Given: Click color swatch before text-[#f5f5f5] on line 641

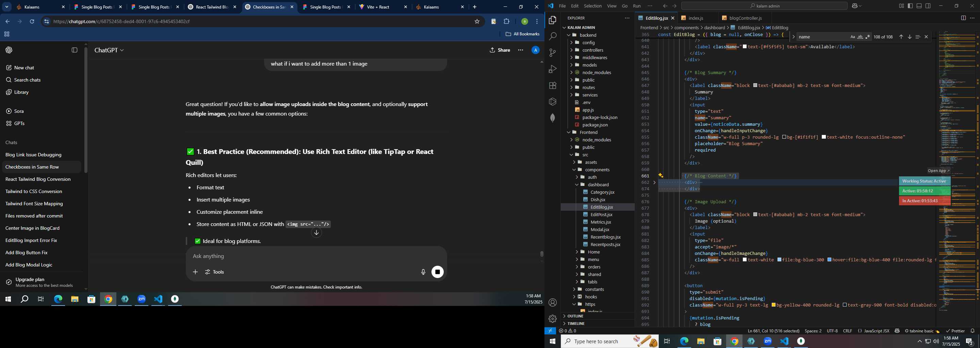Looking at the screenshot, I should 745,47.
